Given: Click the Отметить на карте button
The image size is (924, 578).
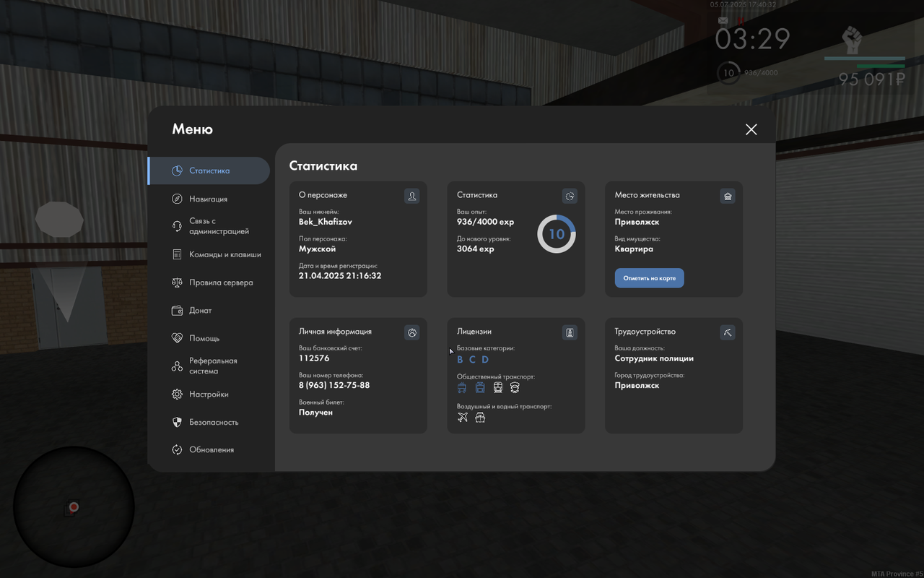Looking at the screenshot, I should [649, 278].
